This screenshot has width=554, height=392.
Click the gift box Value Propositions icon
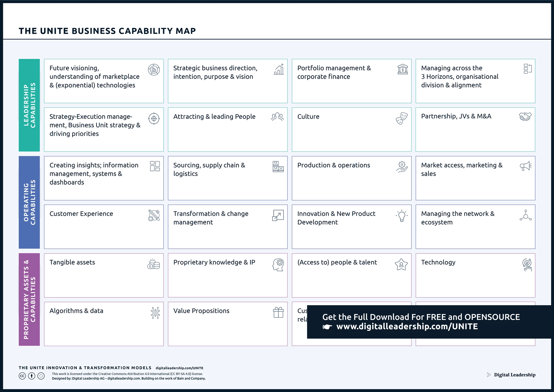[x=278, y=312]
